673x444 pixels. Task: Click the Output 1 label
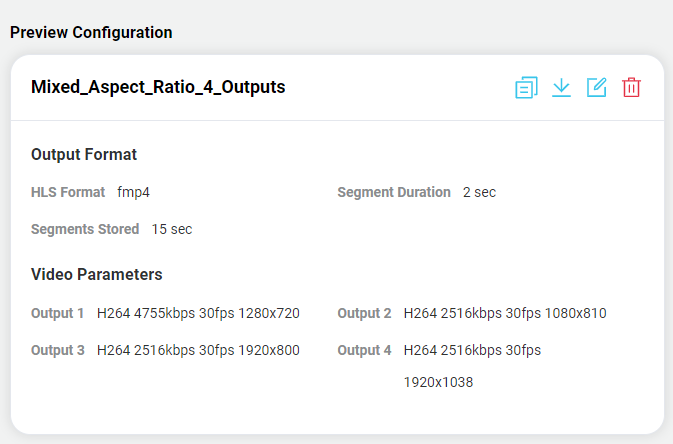58,313
